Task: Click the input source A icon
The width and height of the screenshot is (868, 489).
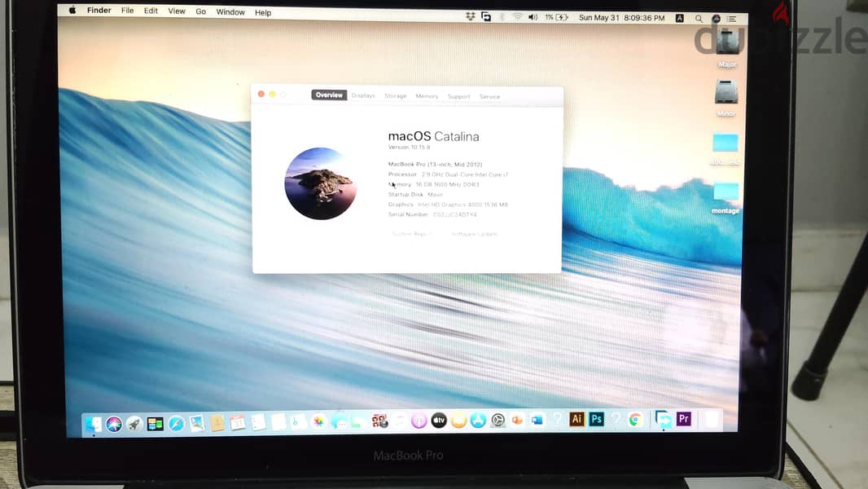Action: coord(679,18)
